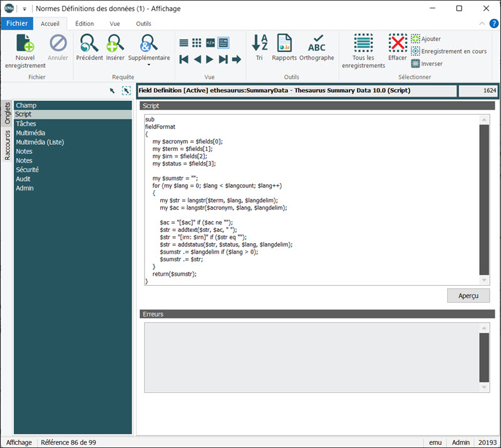Go to the previous record arrow
Viewport: 501px width, 448px height.
point(197,60)
